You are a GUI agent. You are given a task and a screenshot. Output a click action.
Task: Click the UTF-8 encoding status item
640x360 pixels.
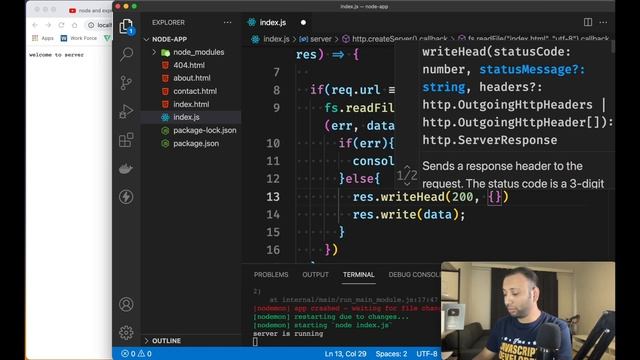[427, 354]
